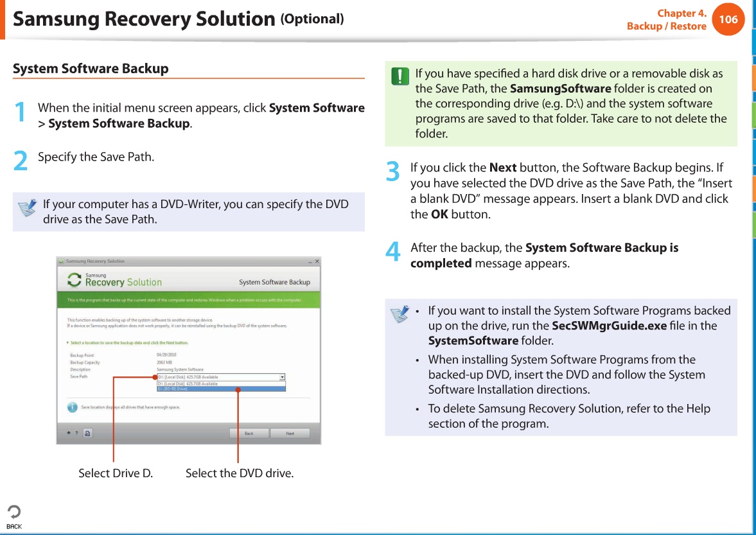Click the green Recovery Solution arrows logo

pos(75,279)
